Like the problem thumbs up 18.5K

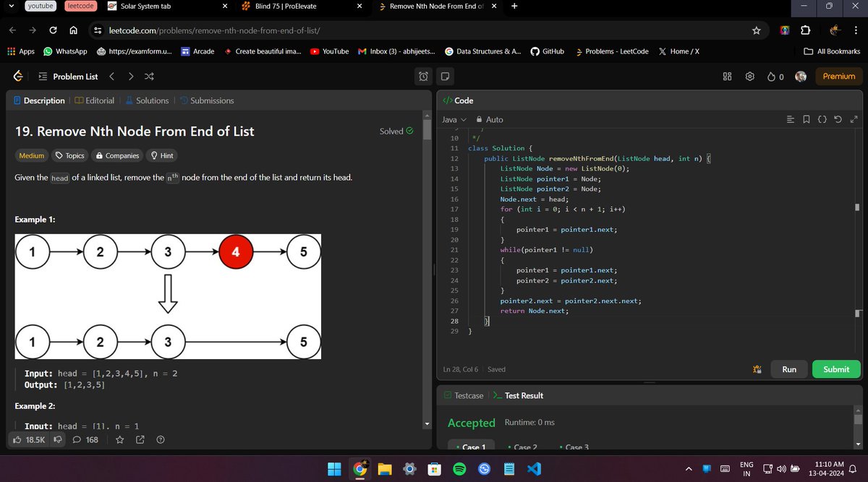point(29,439)
